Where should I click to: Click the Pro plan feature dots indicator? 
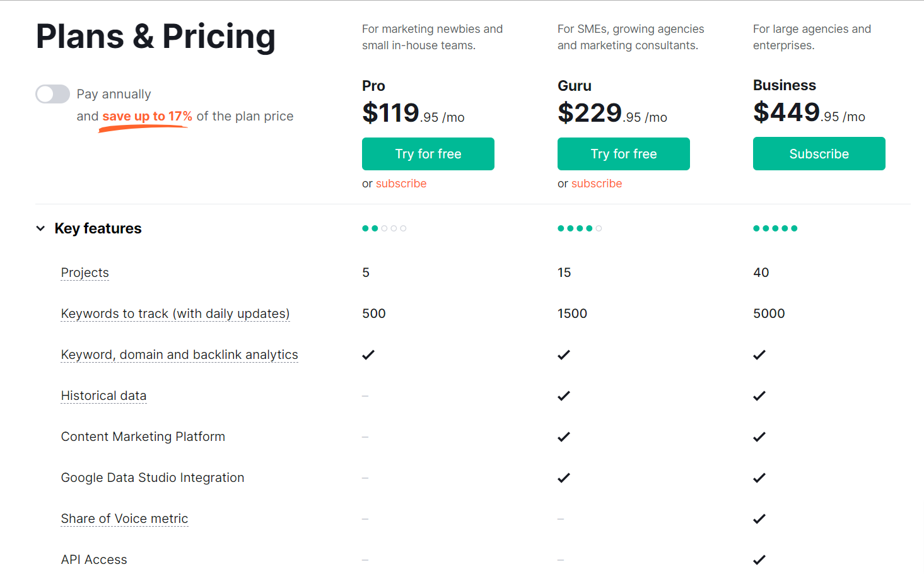pyautogui.click(x=384, y=228)
